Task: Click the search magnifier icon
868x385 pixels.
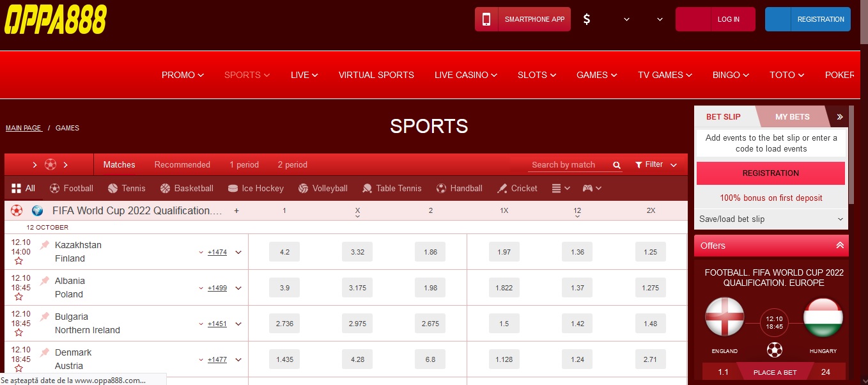Action: tap(617, 165)
